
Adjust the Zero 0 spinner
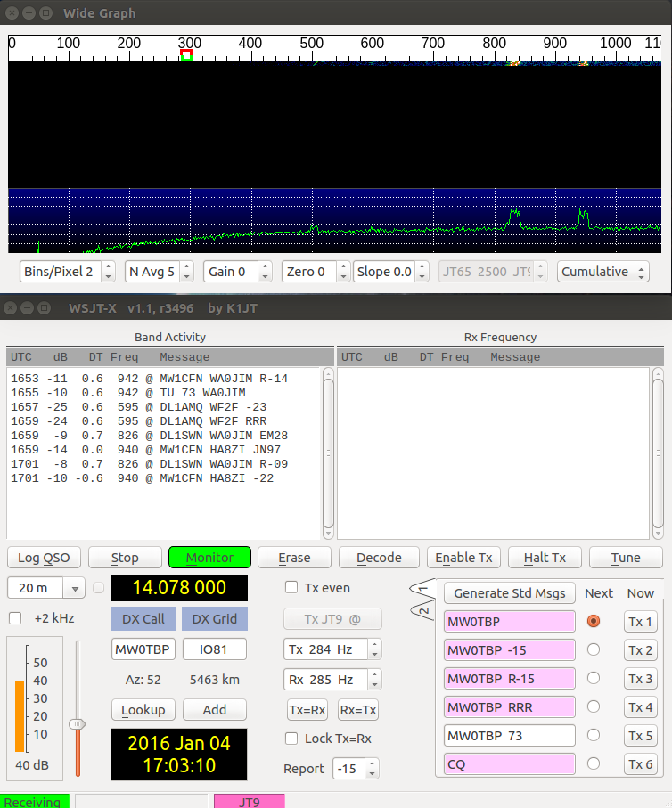[x=343, y=272]
